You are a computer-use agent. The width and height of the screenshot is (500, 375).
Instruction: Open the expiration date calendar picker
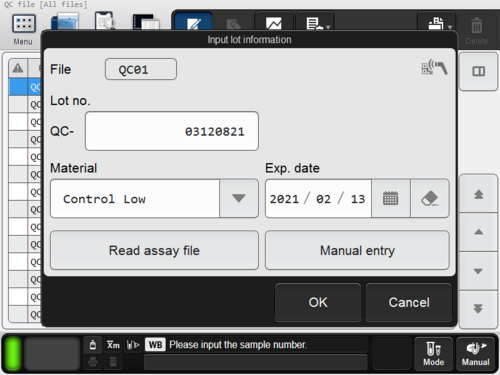pyautogui.click(x=390, y=199)
